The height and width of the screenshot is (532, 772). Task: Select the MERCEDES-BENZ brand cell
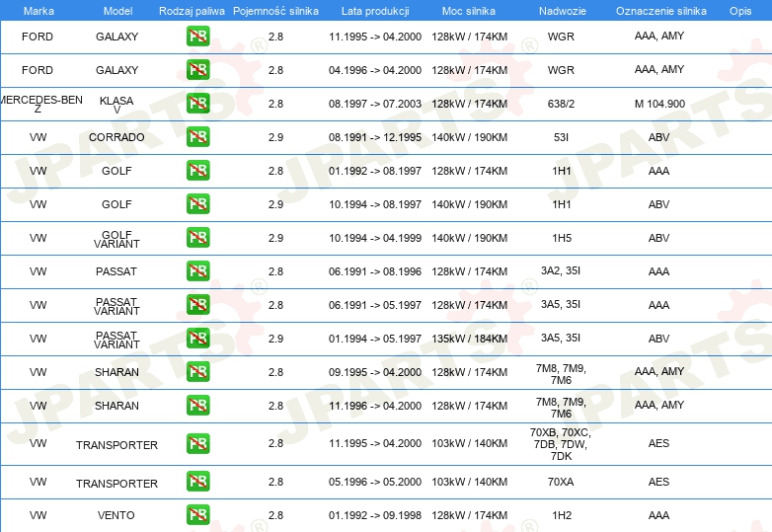[x=39, y=104]
